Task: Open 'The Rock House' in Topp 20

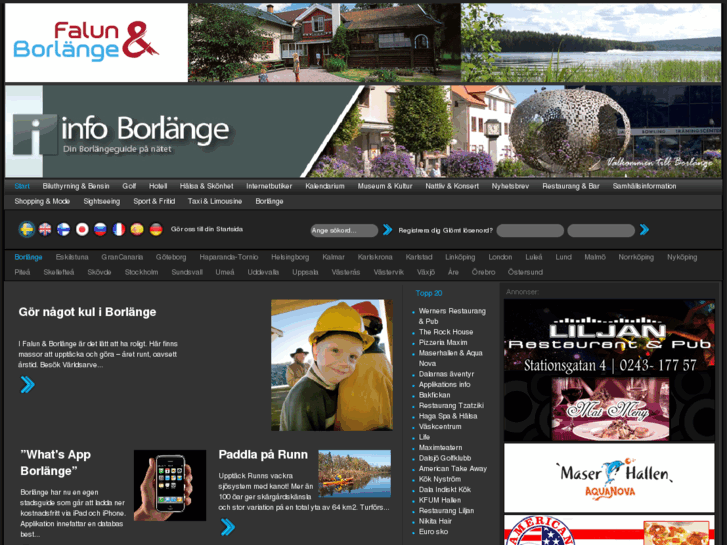Action: 446,332
